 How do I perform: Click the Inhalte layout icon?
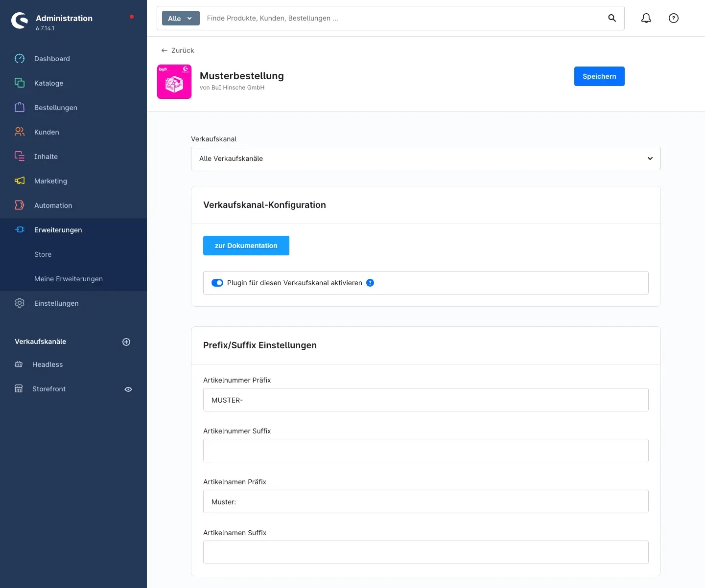(x=20, y=157)
